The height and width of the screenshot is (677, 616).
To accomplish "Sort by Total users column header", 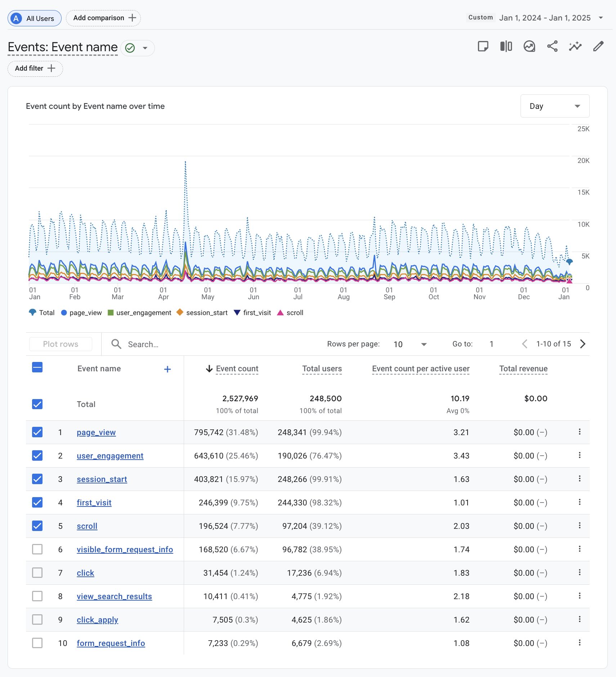I will [322, 369].
